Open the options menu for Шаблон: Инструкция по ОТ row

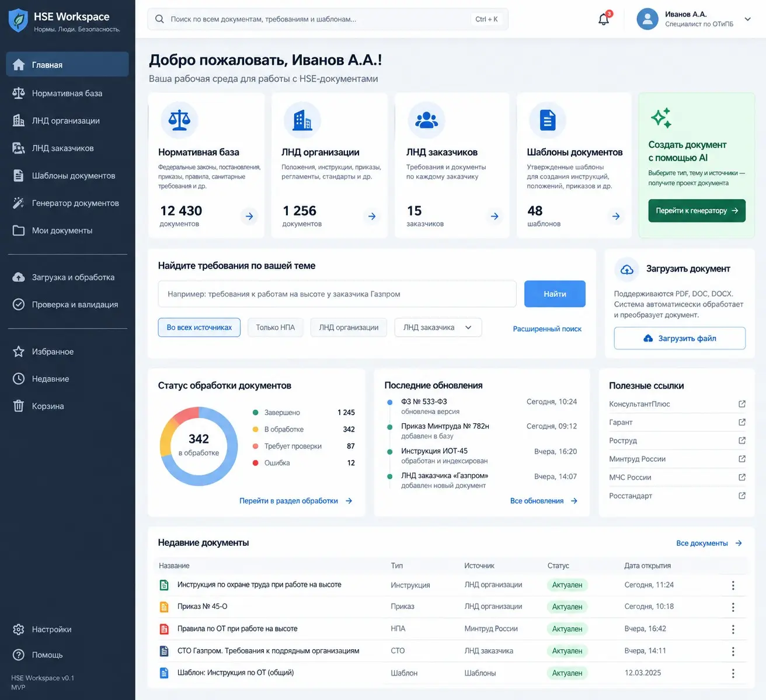click(733, 674)
